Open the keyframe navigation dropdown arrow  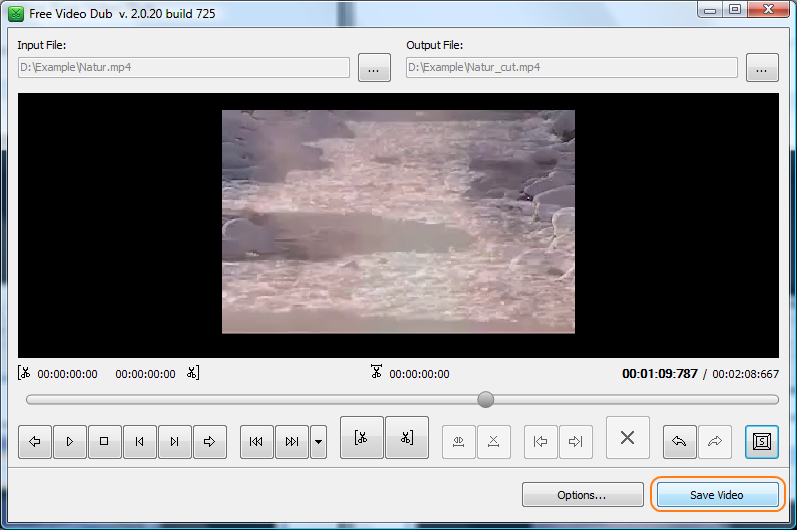318,441
